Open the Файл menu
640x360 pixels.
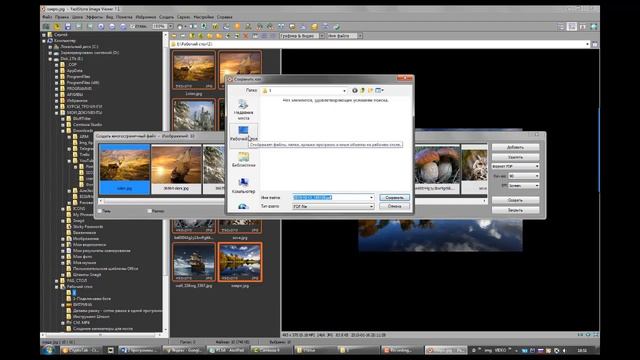click(47, 17)
